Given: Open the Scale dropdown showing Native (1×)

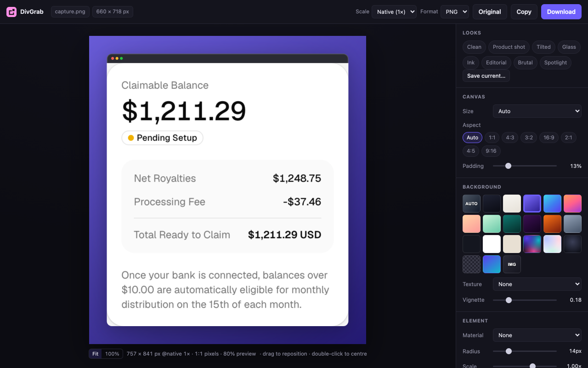Looking at the screenshot, I should pyautogui.click(x=394, y=12).
